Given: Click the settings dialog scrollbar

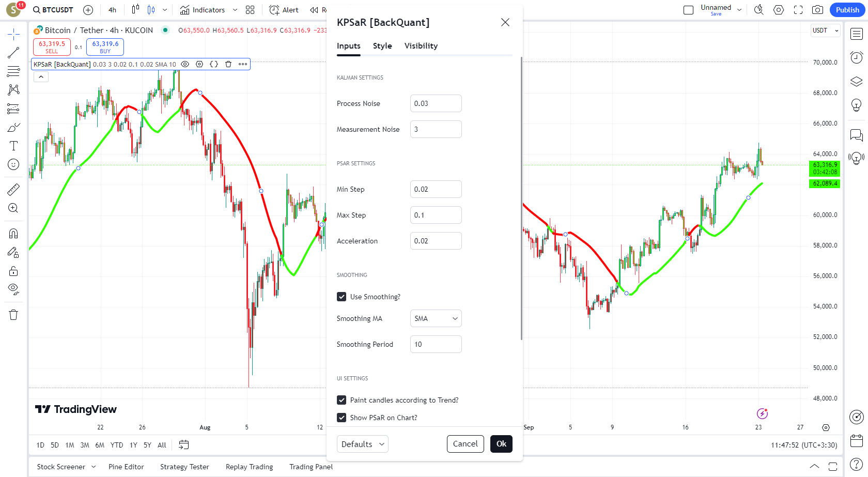Looking at the screenshot, I should [x=521, y=198].
